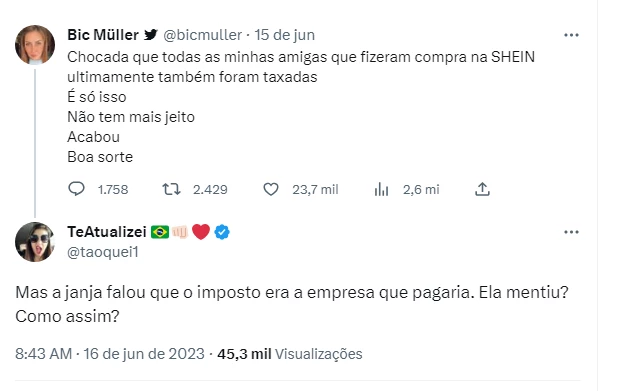Viewport: 625px width, 391px height.
Task: Open the Bic Müller display name
Action: click(103, 35)
